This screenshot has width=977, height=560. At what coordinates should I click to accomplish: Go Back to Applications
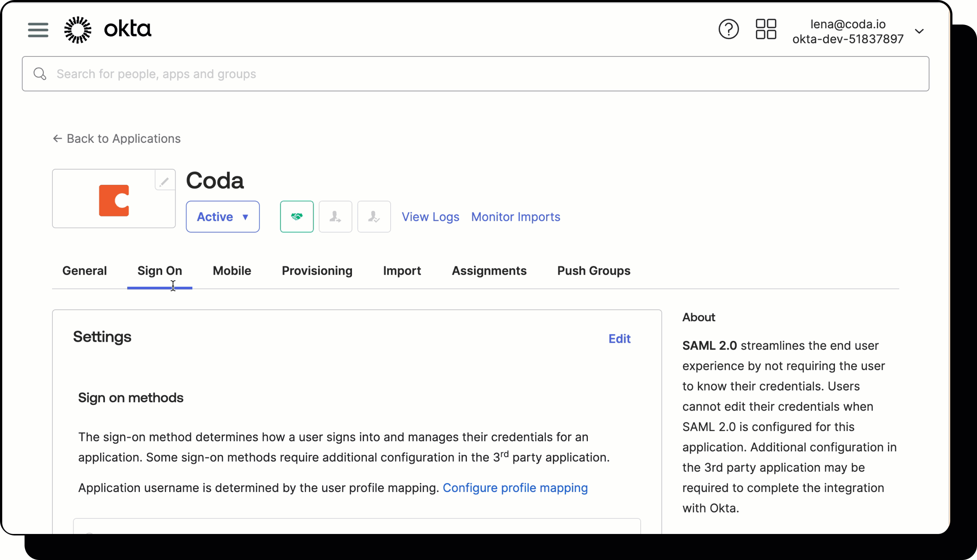116,138
